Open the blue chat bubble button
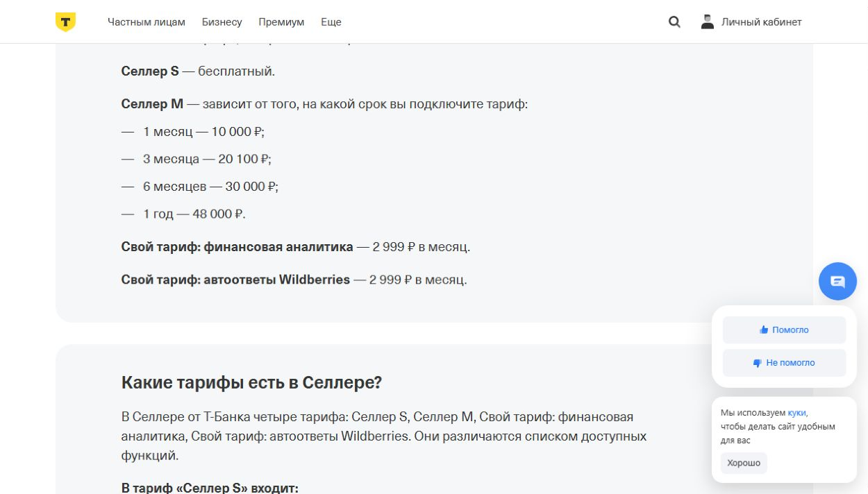The width and height of the screenshot is (868, 494). pyautogui.click(x=837, y=281)
